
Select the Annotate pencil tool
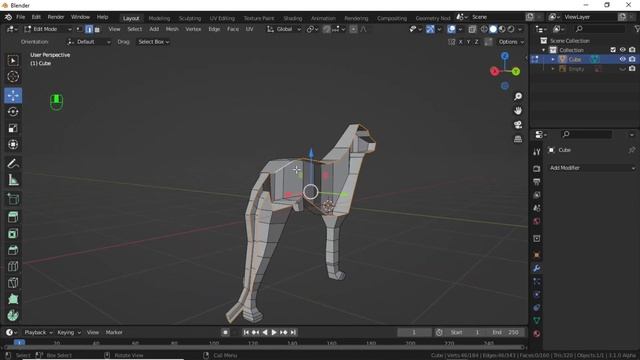(13, 164)
